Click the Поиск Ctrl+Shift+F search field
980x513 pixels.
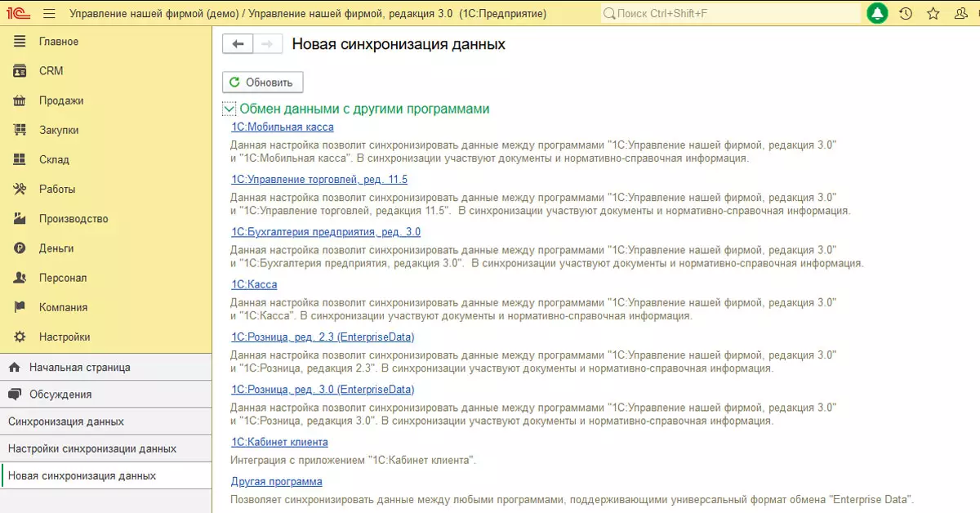click(x=731, y=14)
